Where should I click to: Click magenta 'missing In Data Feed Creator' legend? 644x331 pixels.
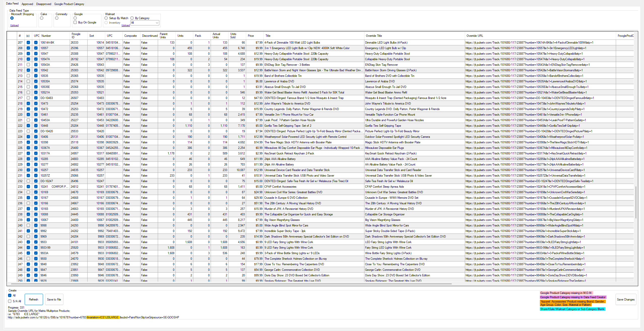coord(573,297)
